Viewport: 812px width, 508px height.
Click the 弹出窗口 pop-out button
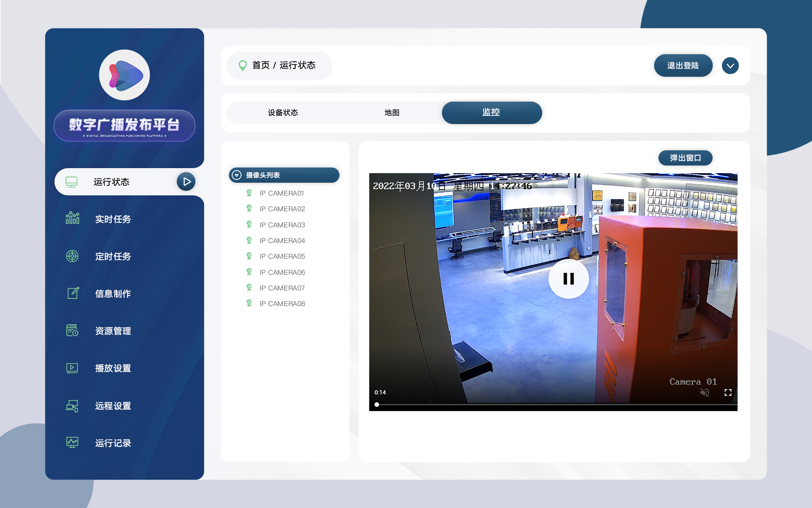pyautogui.click(x=685, y=158)
